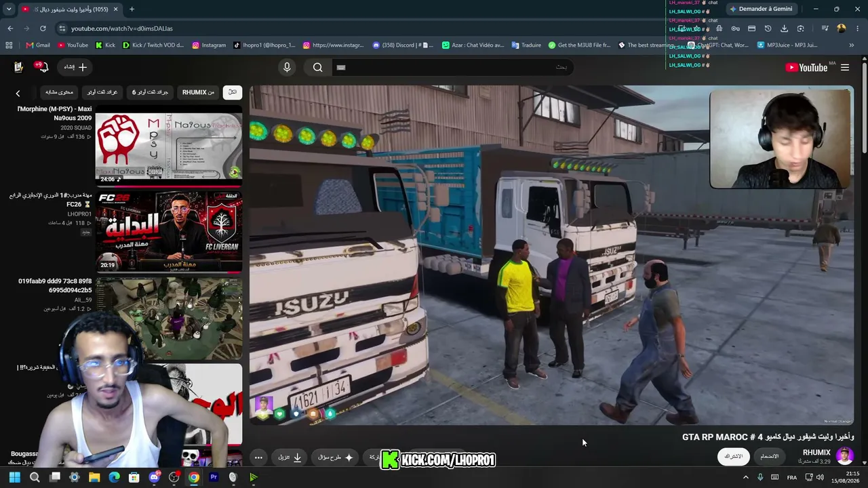Click the Ask (طرح سؤال) button
868x488 pixels.
point(336,457)
